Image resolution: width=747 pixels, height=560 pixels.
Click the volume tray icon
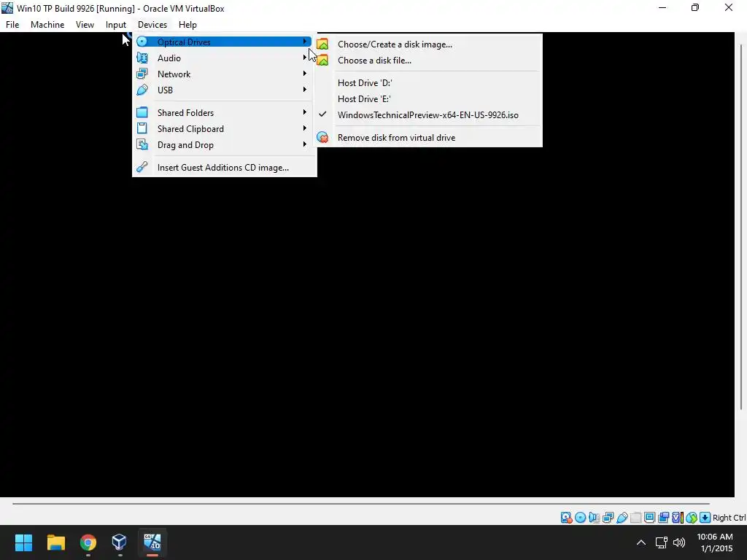coord(679,542)
